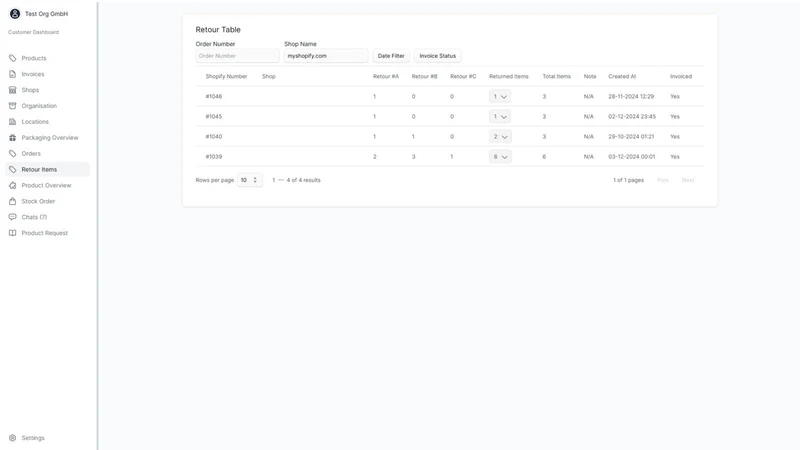Click the Product Request book icon
Image resolution: width=800 pixels, height=450 pixels.
click(x=13, y=233)
